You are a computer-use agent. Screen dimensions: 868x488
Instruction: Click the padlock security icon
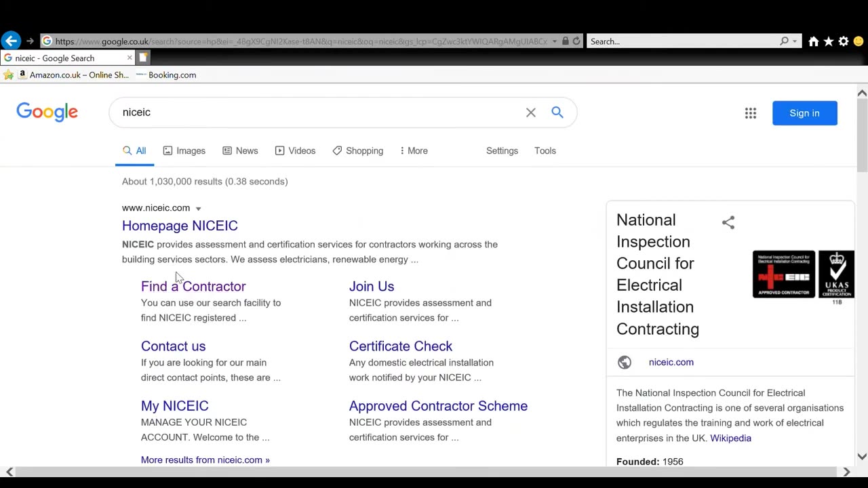coord(565,41)
